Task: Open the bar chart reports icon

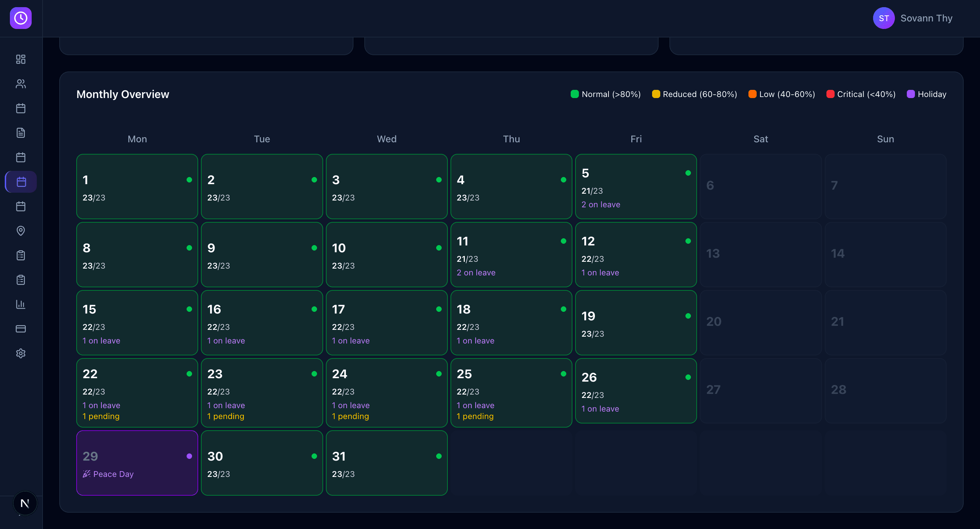Action: pos(21,304)
